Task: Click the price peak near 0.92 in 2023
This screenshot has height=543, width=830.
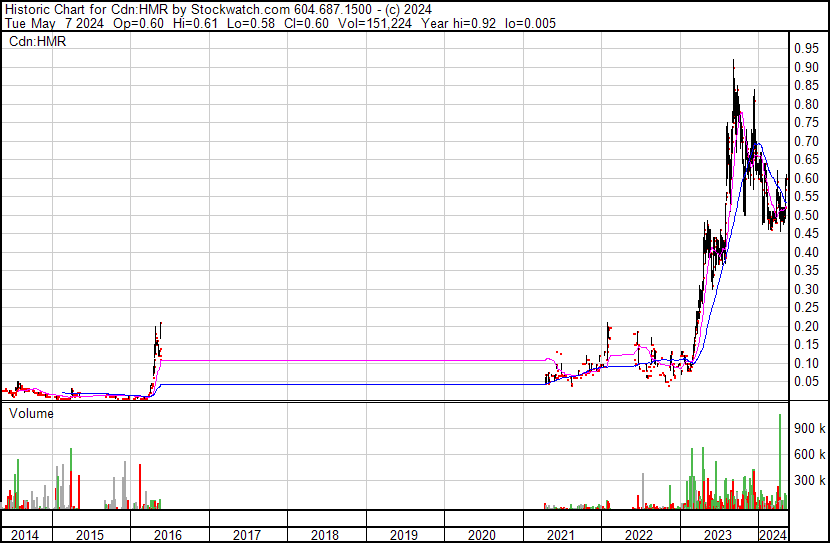Action: click(734, 62)
